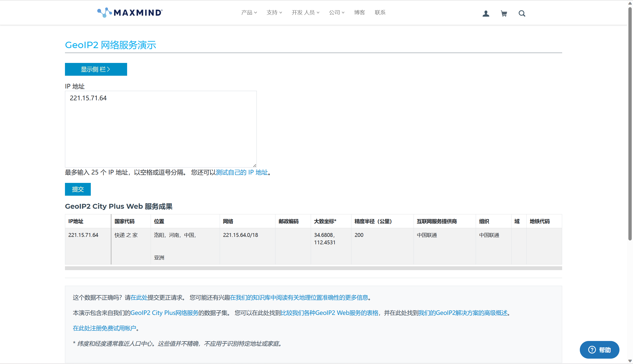The height and width of the screenshot is (364, 633).
Task: Follow the 在此处注册免费试用帐户 link
Action: point(104,328)
